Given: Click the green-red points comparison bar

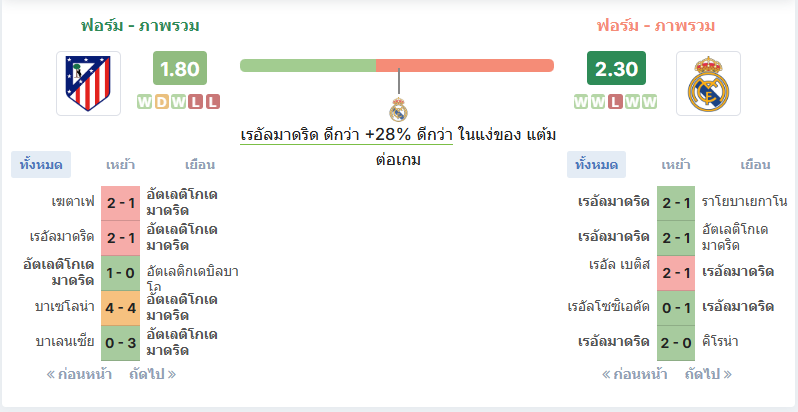Looking at the screenshot, I should (397, 66).
